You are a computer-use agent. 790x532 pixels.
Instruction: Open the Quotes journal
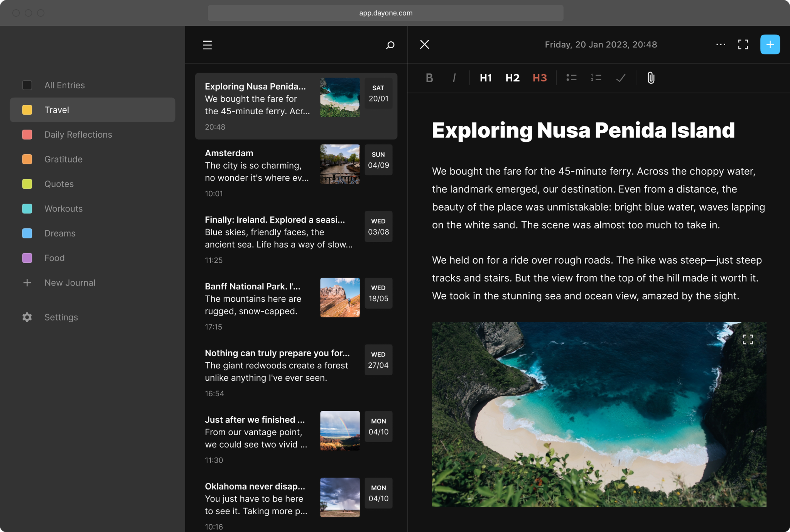tap(93, 184)
